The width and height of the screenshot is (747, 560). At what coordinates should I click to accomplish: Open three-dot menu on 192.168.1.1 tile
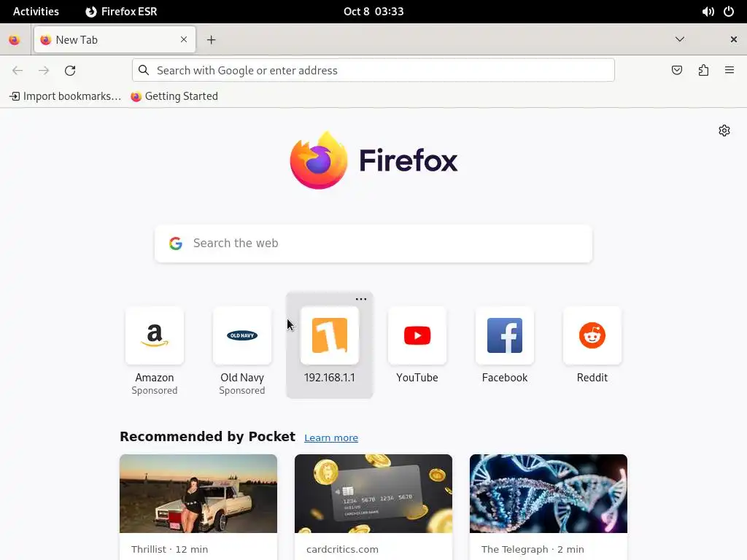point(361,299)
